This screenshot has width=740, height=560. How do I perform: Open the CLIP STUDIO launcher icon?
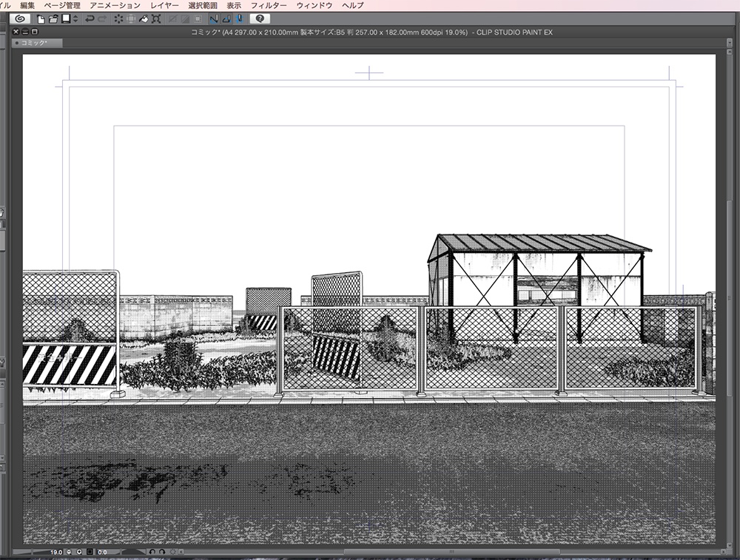(x=19, y=19)
